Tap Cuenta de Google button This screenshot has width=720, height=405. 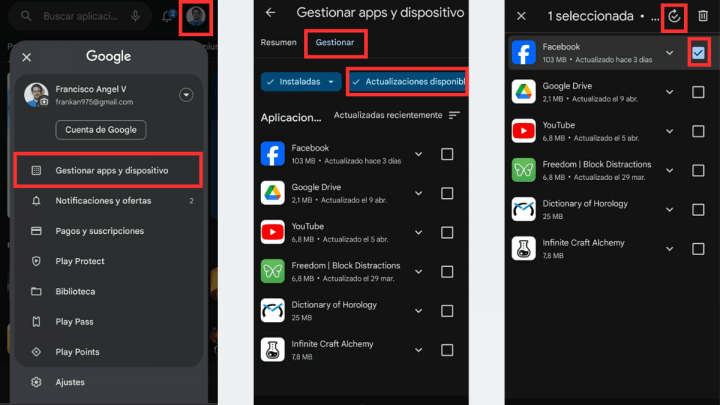(101, 130)
